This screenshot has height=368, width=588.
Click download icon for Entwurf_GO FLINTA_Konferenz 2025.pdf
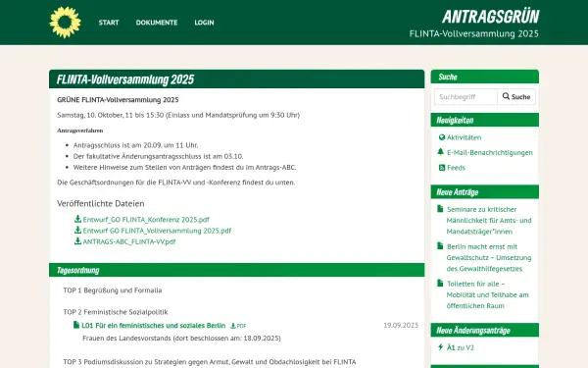tap(77, 219)
